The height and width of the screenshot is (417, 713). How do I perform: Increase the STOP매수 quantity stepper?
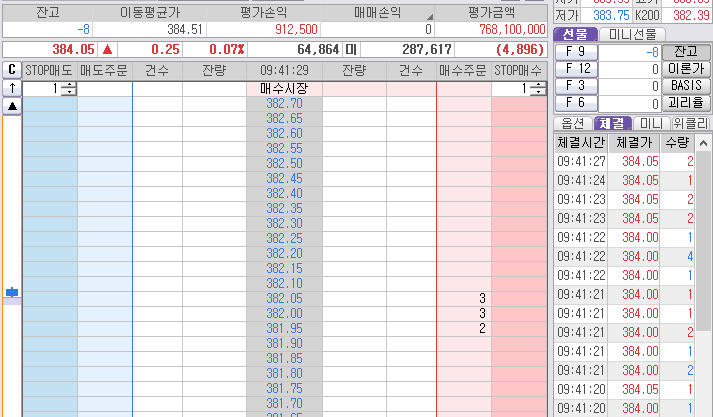click(x=538, y=85)
